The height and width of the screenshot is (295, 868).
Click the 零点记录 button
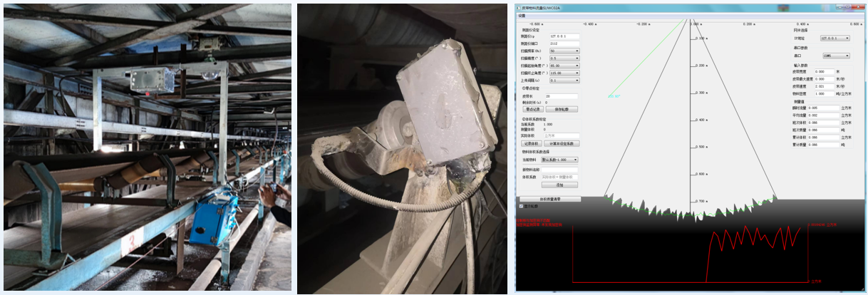pyautogui.click(x=532, y=110)
